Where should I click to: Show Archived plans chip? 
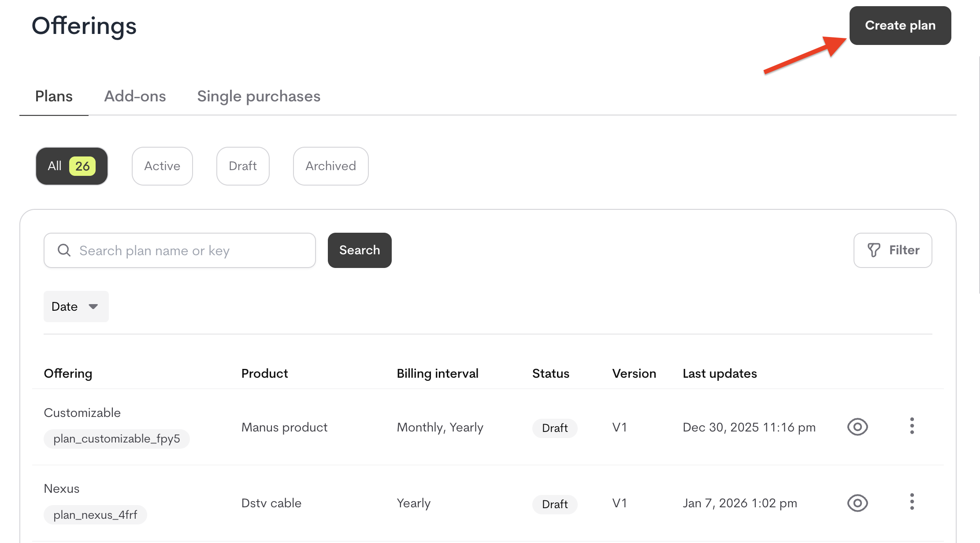click(x=330, y=166)
